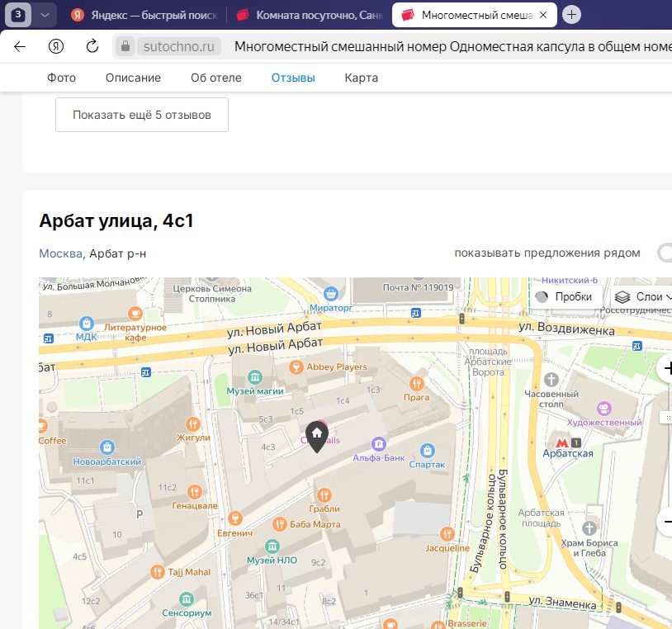Click the padlock icon beside sutochno.ru
Image resolution: width=672 pixels, height=629 pixels.
pos(124,46)
